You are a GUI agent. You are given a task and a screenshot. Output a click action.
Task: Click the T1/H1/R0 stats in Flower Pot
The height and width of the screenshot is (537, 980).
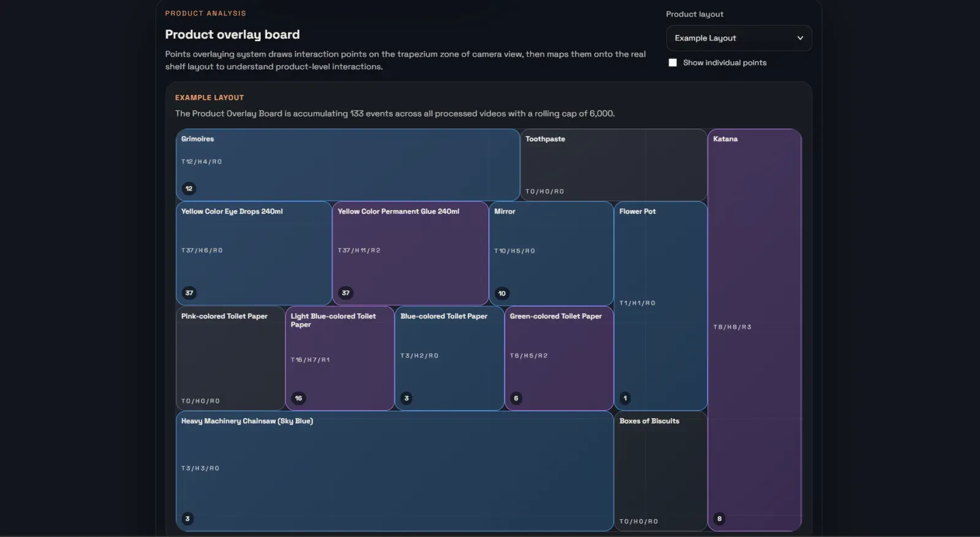[638, 303]
